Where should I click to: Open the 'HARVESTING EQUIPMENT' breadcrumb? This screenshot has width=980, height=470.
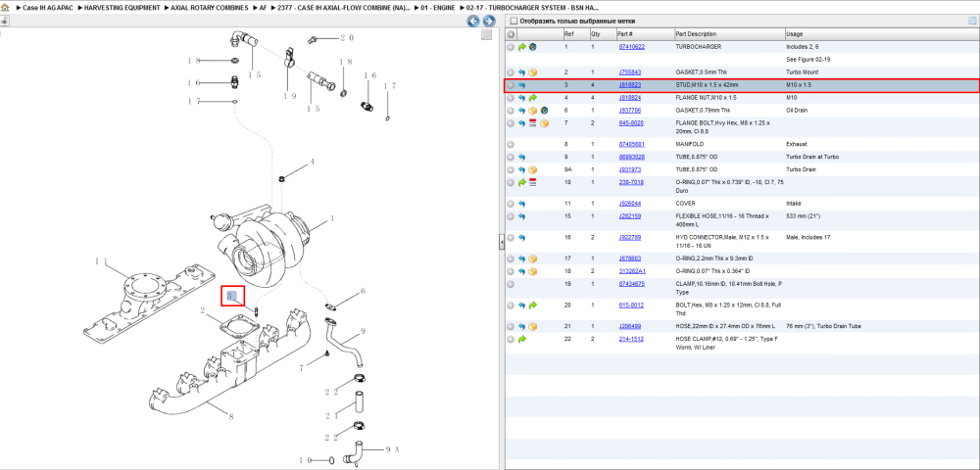(122, 8)
